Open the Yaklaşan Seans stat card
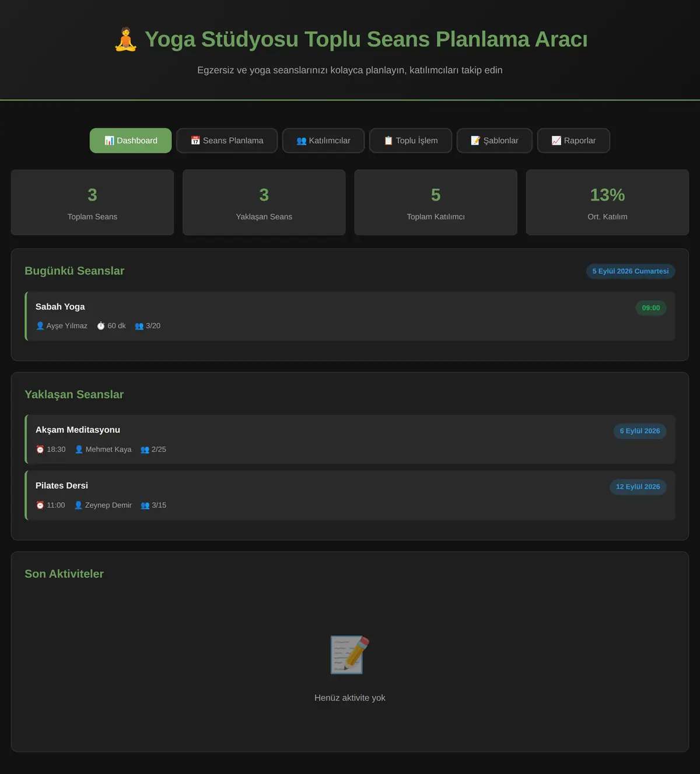 (264, 202)
